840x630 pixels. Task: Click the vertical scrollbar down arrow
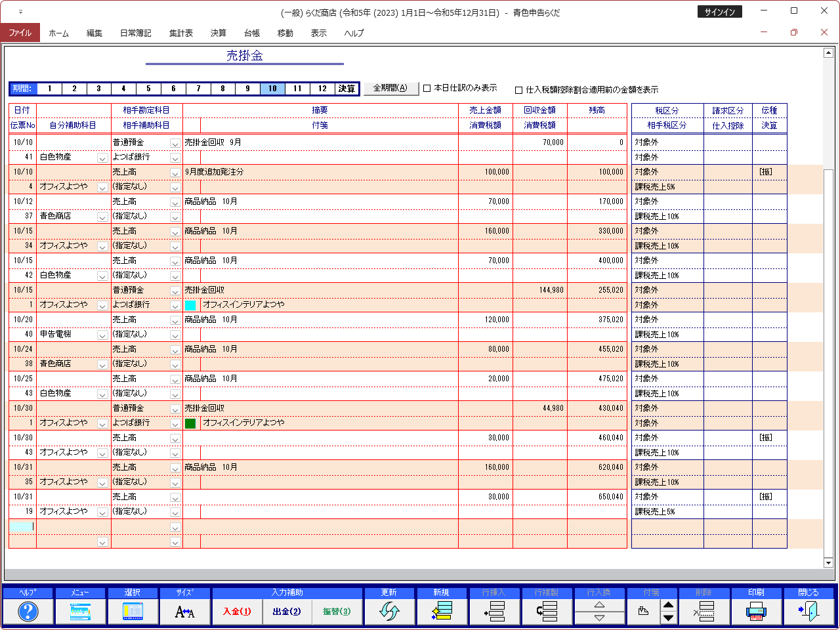pyautogui.click(x=828, y=562)
